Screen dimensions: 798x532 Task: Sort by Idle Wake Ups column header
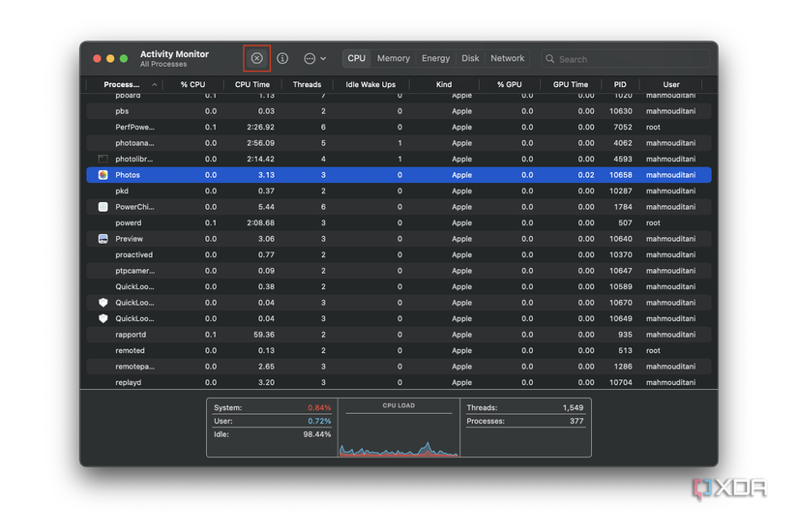click(x=370, y=84)
